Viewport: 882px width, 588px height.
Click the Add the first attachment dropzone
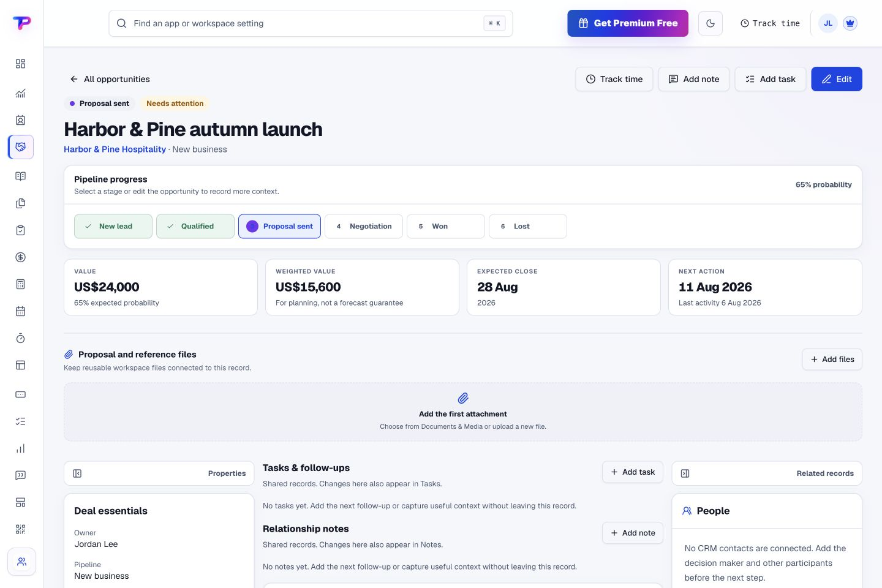(x=463, y=412)
